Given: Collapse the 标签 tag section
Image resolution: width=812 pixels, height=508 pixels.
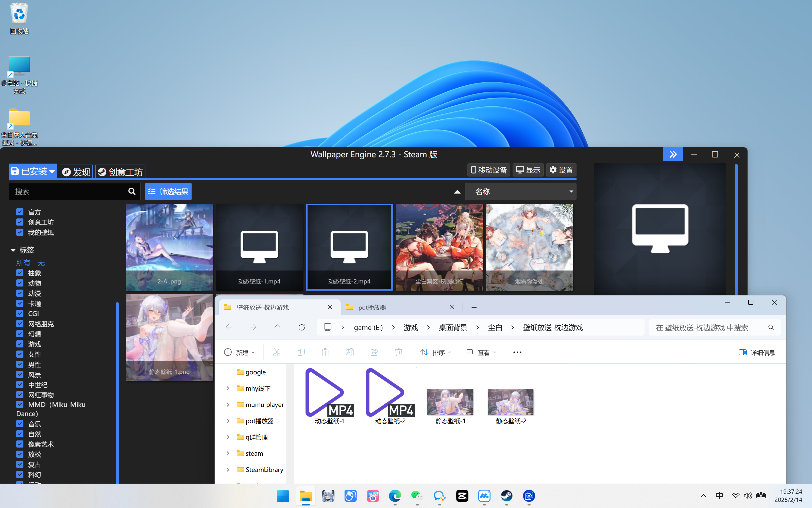Looking at the screenshot, I should point(13,250).
